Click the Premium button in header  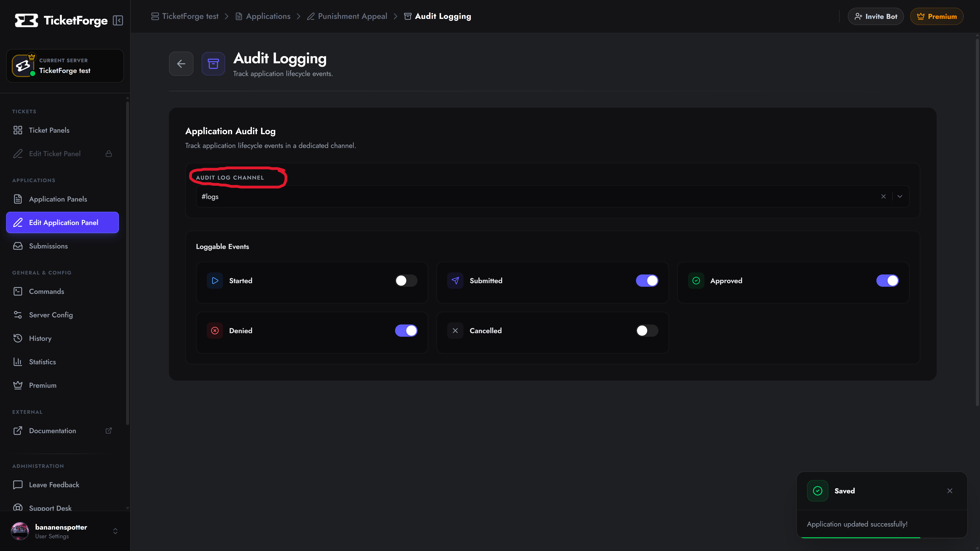[x=937, y=16]
